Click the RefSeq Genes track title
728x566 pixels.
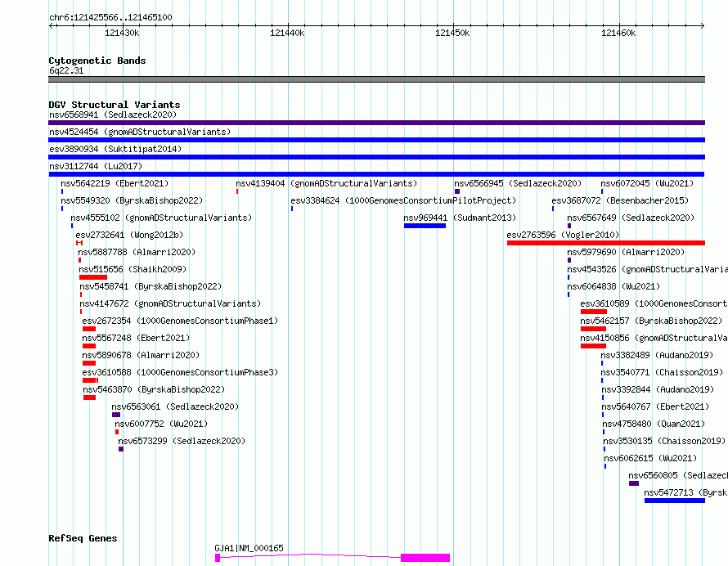point(83,539)
